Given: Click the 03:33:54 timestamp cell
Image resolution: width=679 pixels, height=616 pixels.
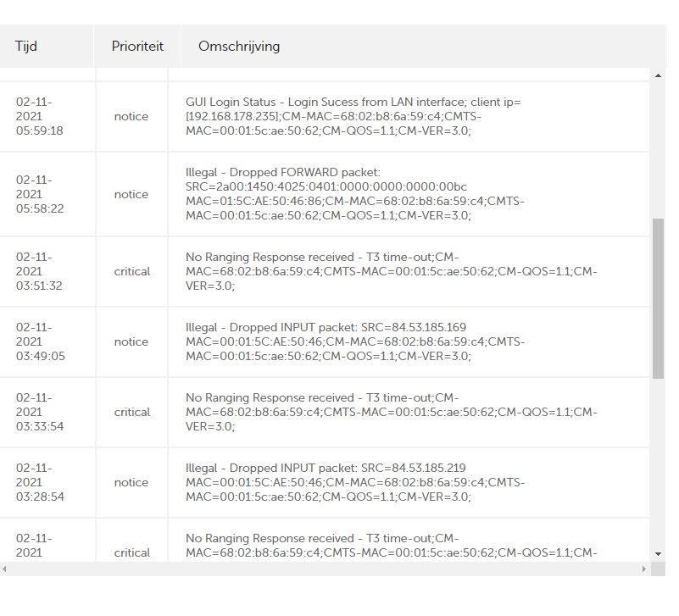Looking at the screenshot, I should point(40,412).
